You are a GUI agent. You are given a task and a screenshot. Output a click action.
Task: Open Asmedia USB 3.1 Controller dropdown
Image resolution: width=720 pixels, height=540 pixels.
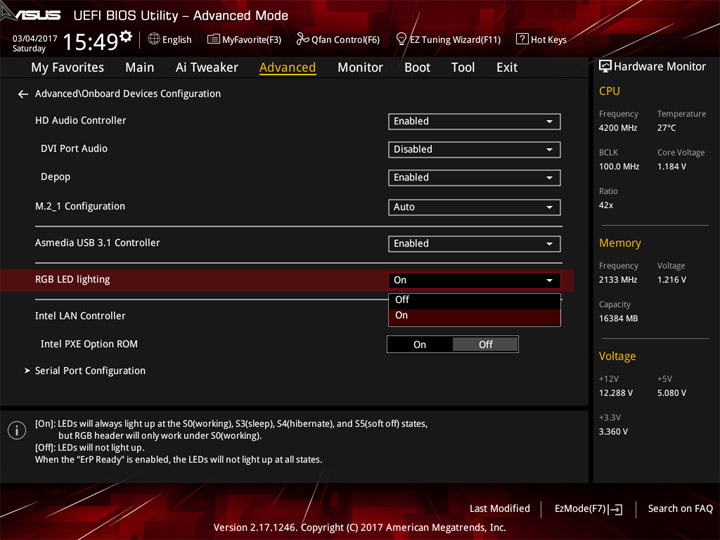click(x=474, y=243)
